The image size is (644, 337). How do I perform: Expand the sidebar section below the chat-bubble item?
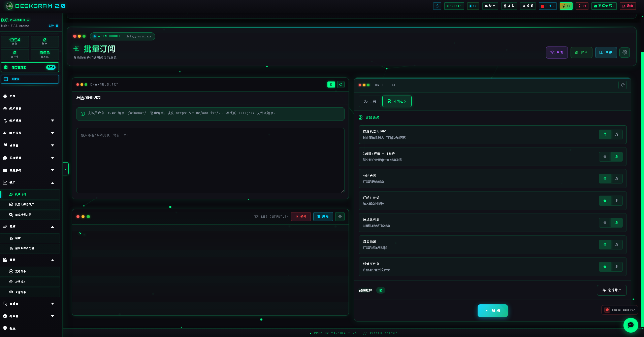[30, 170]
